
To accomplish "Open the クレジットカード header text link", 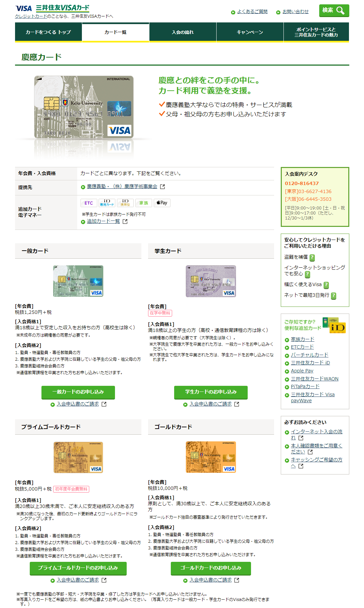I will (x=31, y=16).
